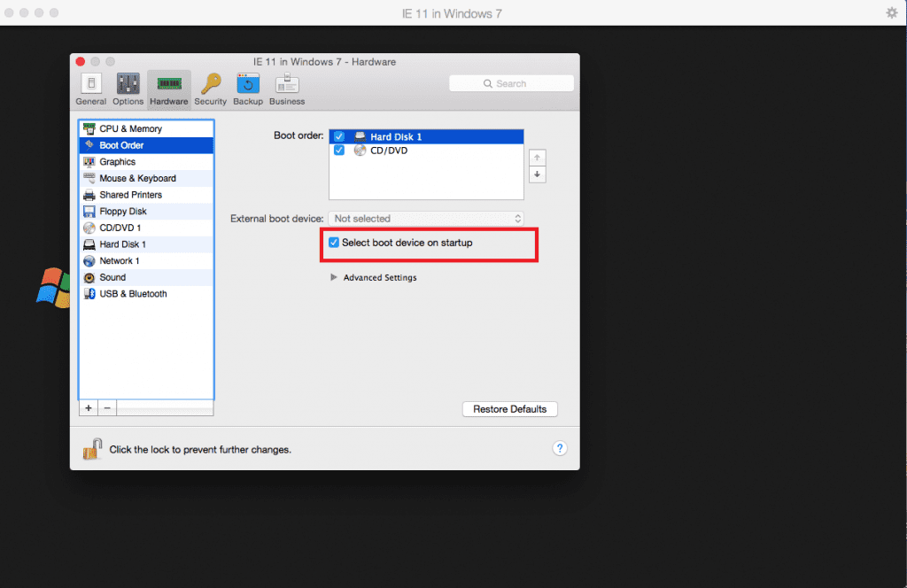Image resolution: width=907 pixels, height=588 pixels.
Task: Click the lock to prevent changes
Action: (x=92, y=448)
